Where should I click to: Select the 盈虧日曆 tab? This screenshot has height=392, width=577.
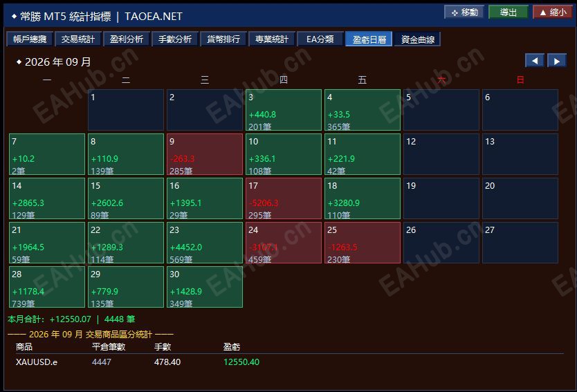pos(369,39)
